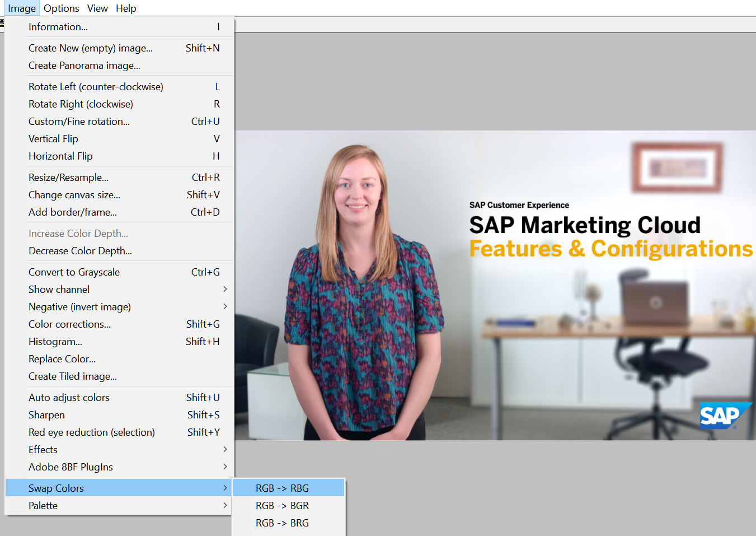
Task: Select Rotate Right (clockwise)
Action: pyautogui.click(x=119, y=104)
